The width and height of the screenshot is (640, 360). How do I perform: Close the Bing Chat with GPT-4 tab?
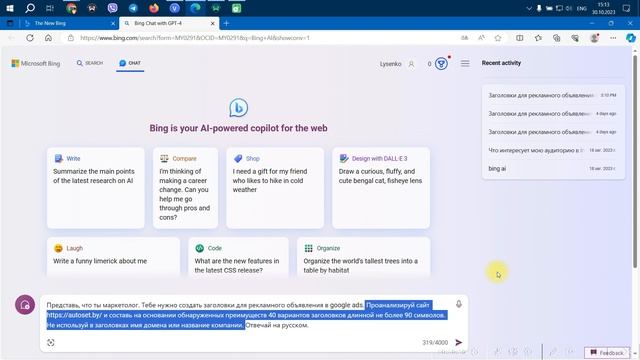[212, 23]
